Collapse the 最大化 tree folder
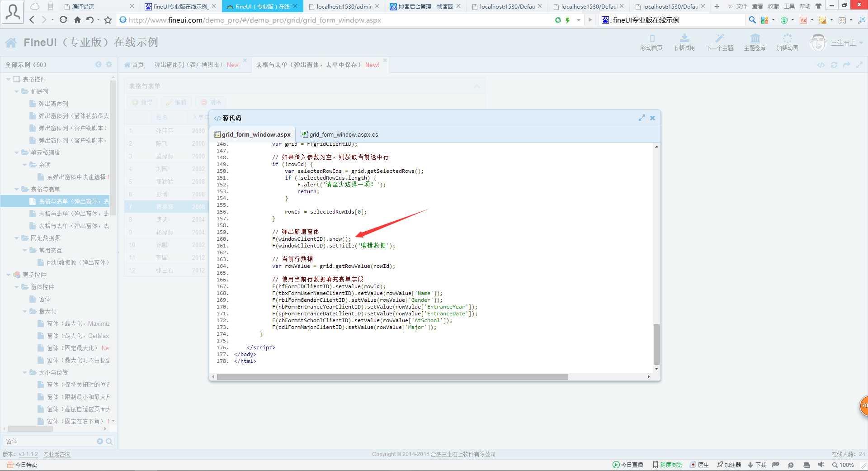 pyautogui.click(x=24, y=311)
